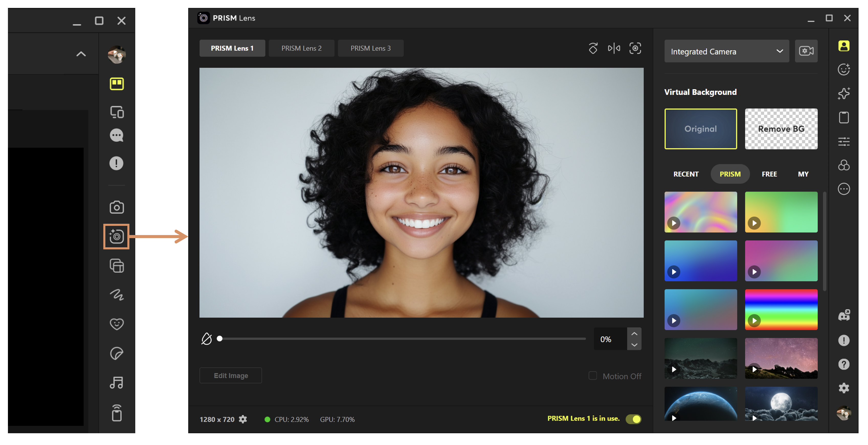This screenshot has width=868, height=445.
Task: Click the heart smiley icon in left sidebar
Action: (117, 324)
